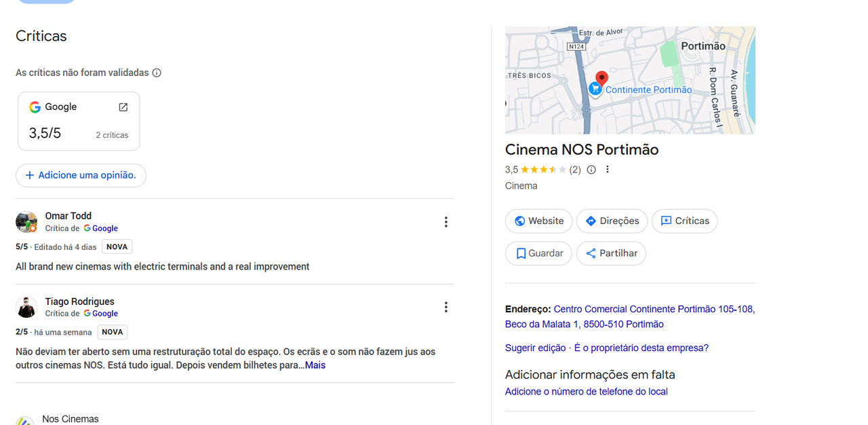Image resolution: width=868 pixels, height=425 pixels.
Task: Save place with Guardar button
Action: click(538, 253)
